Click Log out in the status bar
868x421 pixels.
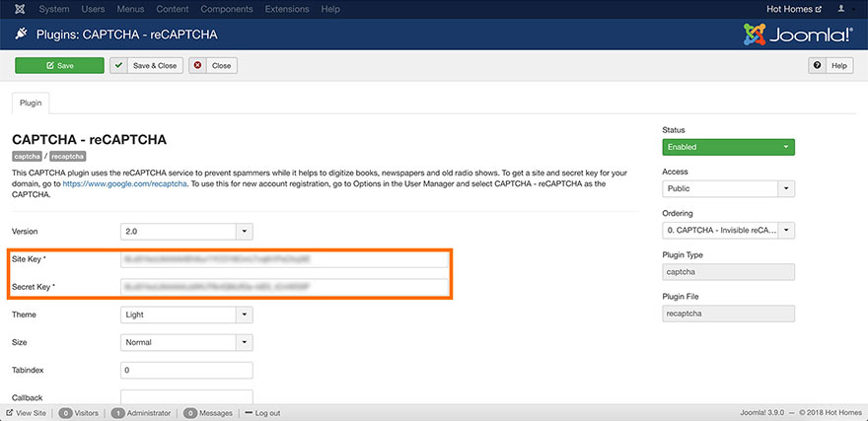tap(262, 413)
